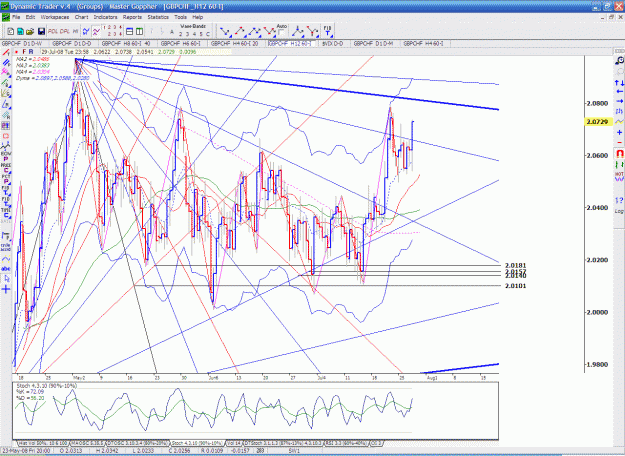The height and width of the screenshot is (456, 625).
Task: Open the Tools menu
Action: (180, 17)
